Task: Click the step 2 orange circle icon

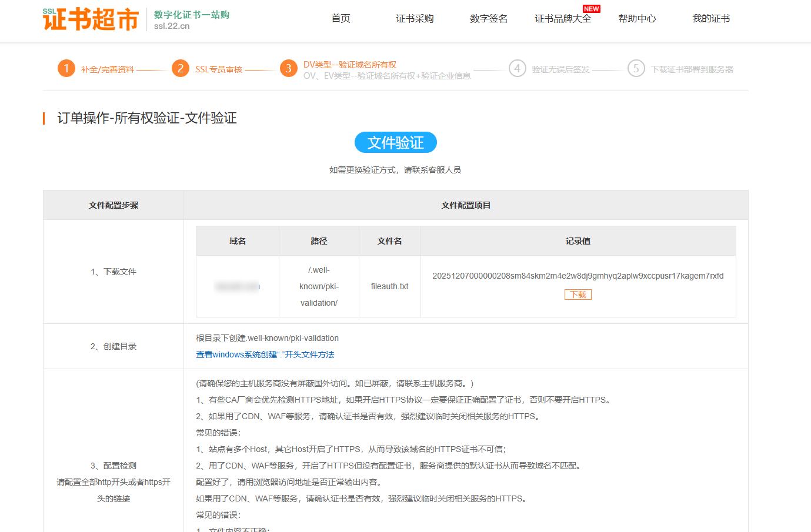Action: (181, 69)
